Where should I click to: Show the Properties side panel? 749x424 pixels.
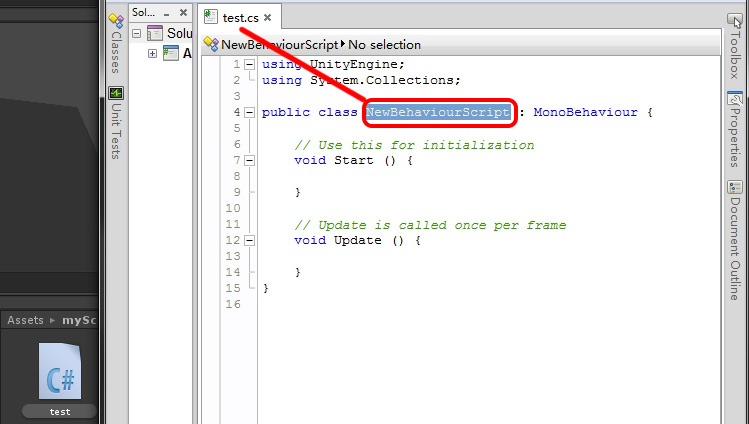tap(735, 128)
